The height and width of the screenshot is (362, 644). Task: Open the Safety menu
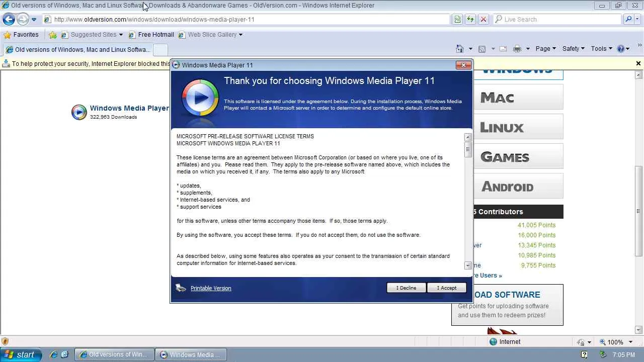tap(573, 49)
